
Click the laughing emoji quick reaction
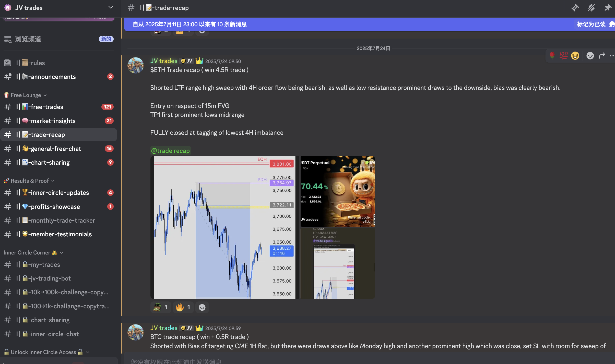[x=575, y=55]
